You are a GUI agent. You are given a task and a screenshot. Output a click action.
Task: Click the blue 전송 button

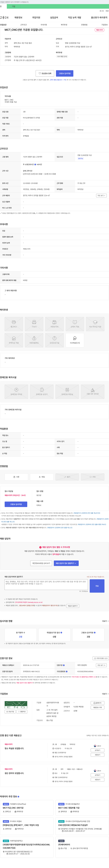click(x=97, y=586)
